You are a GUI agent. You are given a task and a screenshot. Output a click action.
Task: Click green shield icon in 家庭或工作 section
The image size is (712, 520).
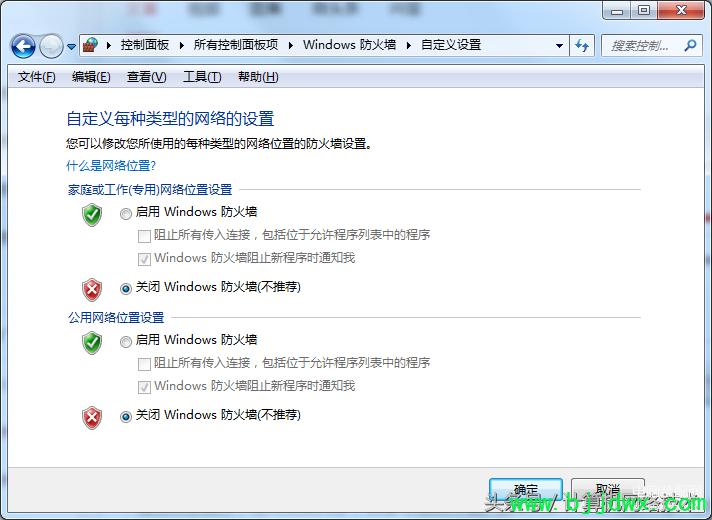point(92,215)
